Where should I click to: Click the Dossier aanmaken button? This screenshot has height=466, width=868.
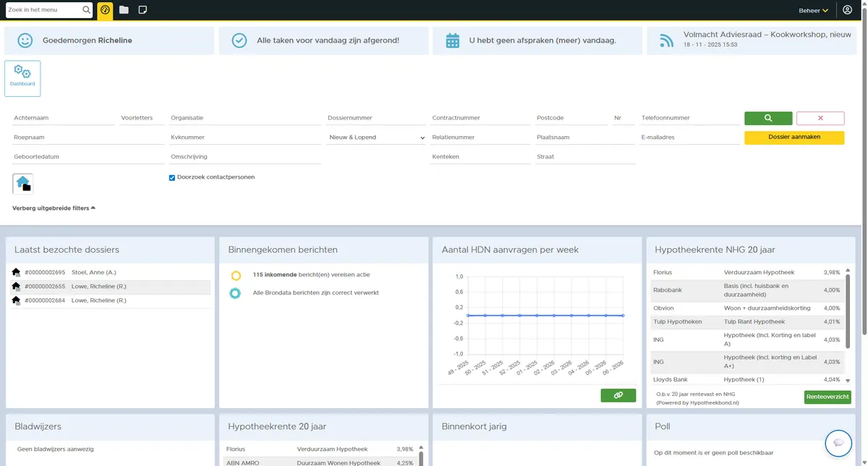[x=794, y=137]
